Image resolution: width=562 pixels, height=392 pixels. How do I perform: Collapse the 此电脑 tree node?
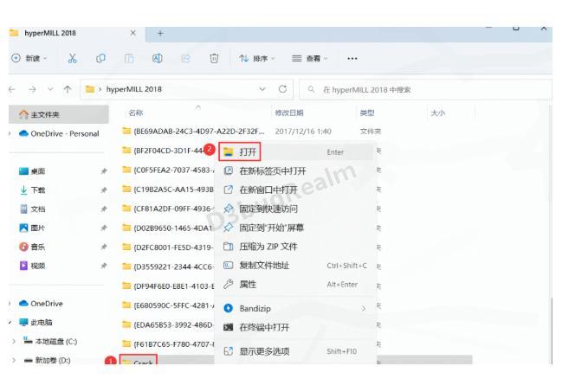click(x=10, y=322)
